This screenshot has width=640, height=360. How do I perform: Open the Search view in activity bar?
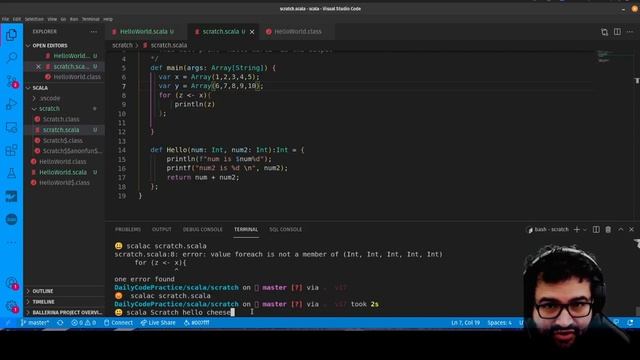[x=11, y=58]
